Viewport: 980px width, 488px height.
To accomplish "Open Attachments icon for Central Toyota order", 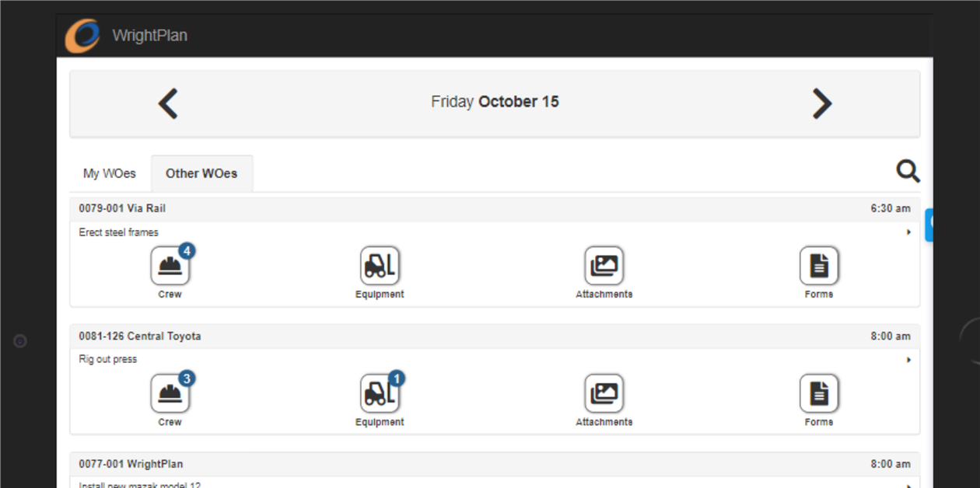I will coord(604,394).
